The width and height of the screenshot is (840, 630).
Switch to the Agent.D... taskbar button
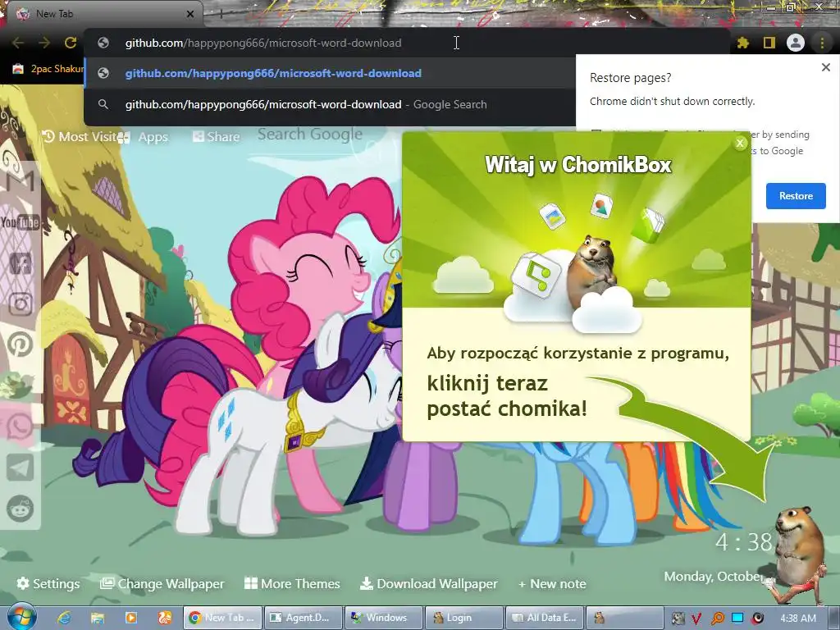click(x=304, y=618)
